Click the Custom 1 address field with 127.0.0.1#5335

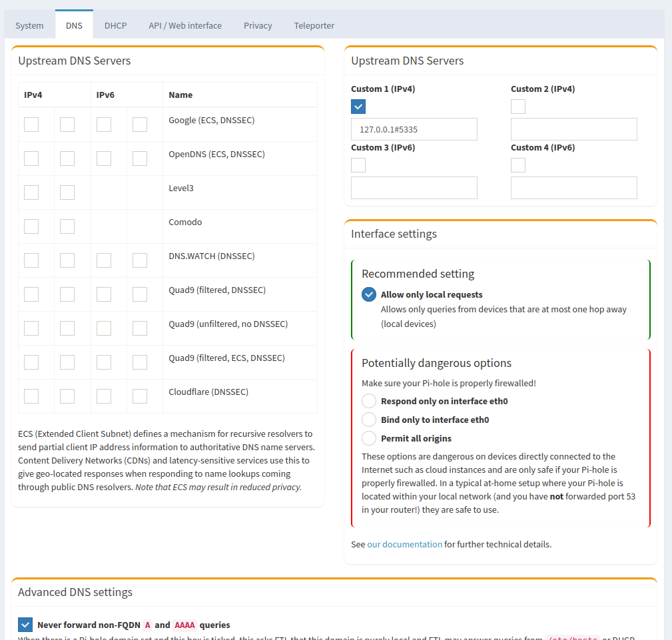coord(414,129)
